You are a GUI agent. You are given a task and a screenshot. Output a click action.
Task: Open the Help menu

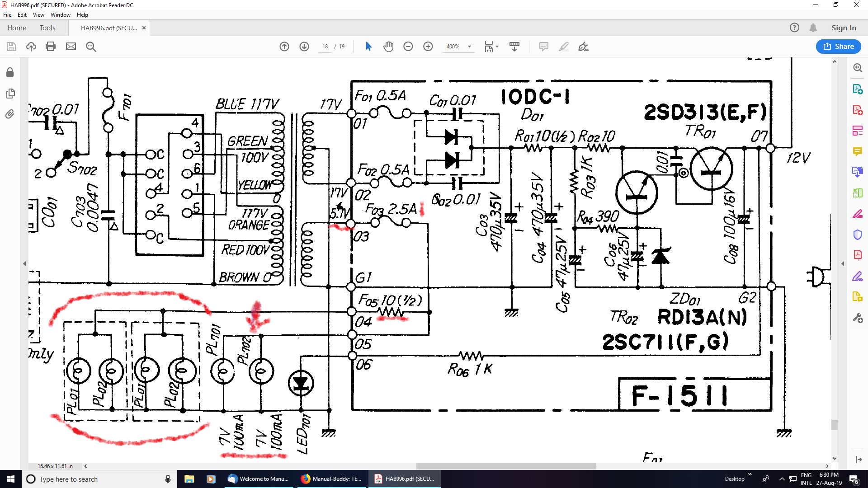[x=82, y=15]
